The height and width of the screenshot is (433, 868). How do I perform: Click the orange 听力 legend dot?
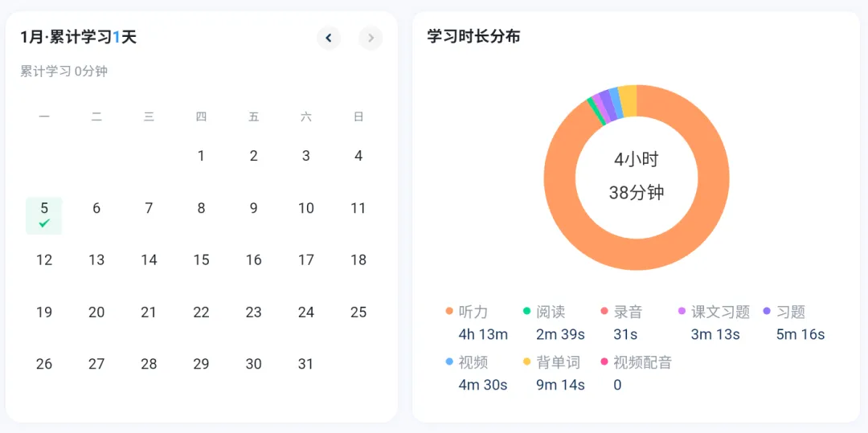pos(449,312)
